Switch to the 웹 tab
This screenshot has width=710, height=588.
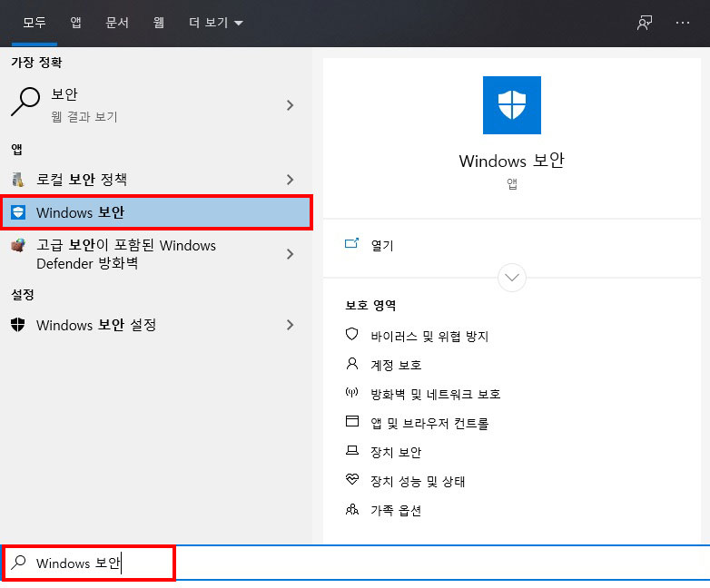point(159,23)
